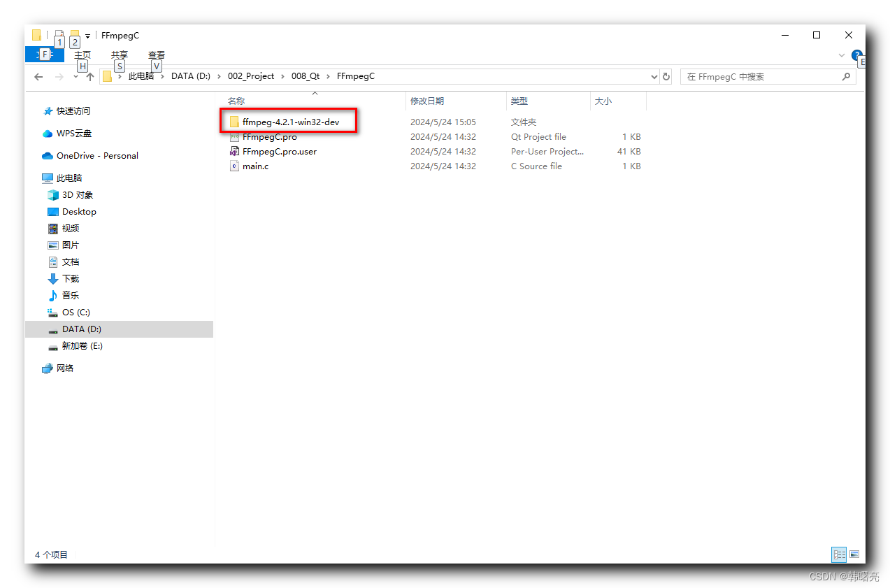
Task: Open Help via the question mark icon
Action: pos(856,56)
